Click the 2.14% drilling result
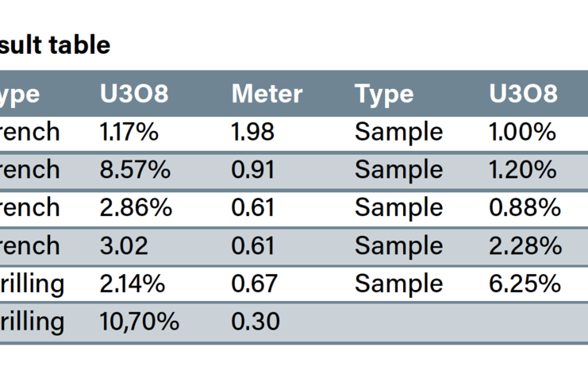 (x=132, y=284)
